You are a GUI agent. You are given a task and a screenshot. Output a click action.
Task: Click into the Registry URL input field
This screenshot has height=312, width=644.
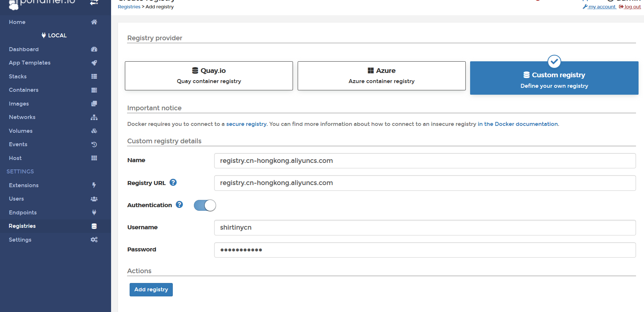coord(425,183)
